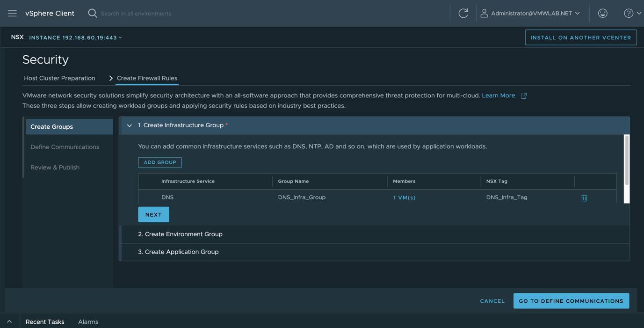Click GO TO DEFINE COMMUNICATIONS button
This screenshot has width=644, height=328.
(571, 301)
